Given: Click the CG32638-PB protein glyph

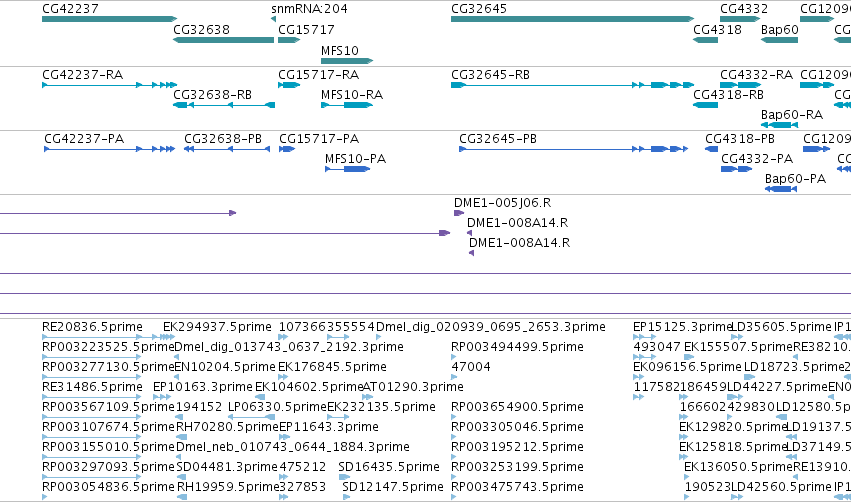Looking at the screenshot, I should (x=227, y=149).
